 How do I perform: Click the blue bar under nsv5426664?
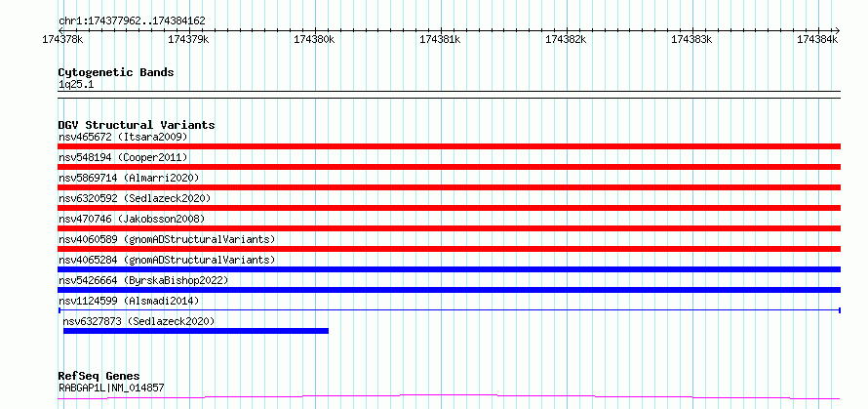tap(449, 290)
